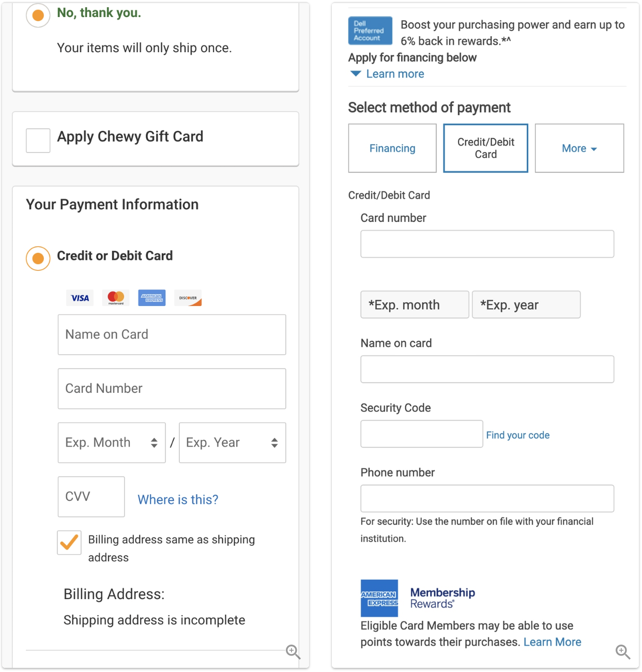Select the "No, thank you" radio option
Image resolution: width=642 pixels, height=672 pixels.
[x=38, y=16]
